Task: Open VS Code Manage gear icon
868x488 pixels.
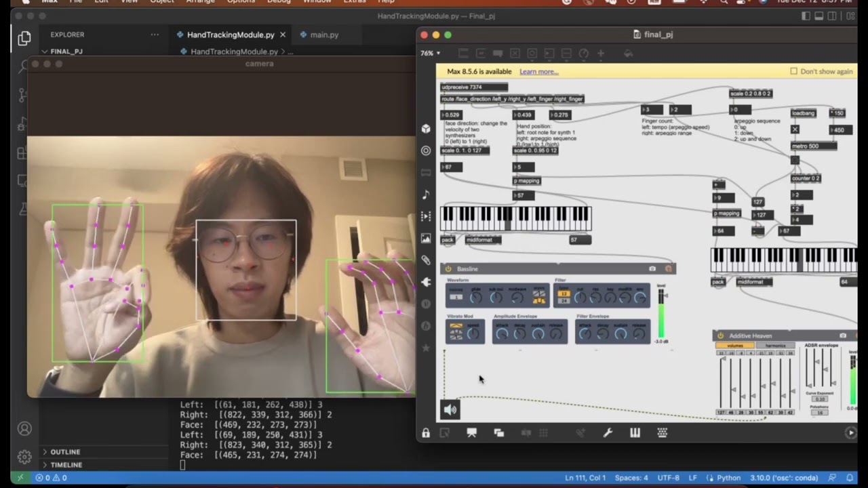Action: click(24, 457)
